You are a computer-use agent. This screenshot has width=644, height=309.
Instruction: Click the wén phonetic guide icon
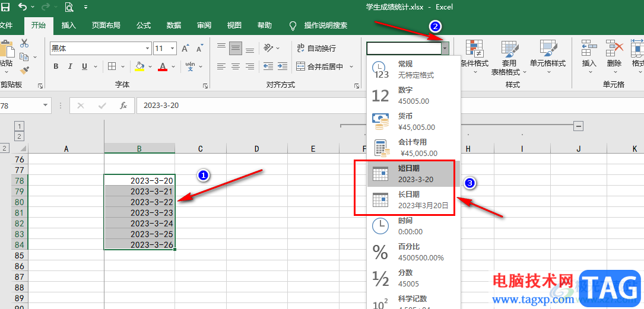coord(190,66)
